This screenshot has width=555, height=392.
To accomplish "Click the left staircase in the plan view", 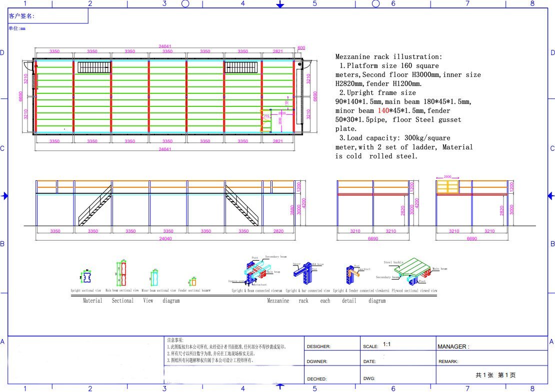I will (94, 67).
